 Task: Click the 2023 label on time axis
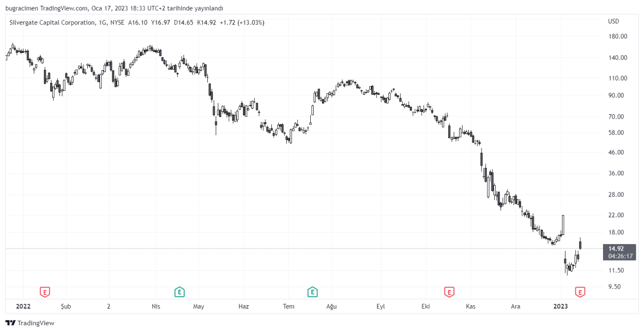[560, 307]
